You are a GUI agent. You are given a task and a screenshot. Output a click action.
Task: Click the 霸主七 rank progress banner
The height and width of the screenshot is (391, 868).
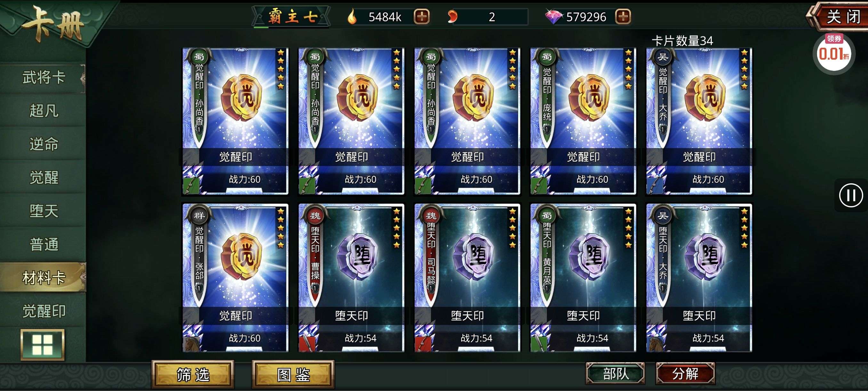click(292, 17)
